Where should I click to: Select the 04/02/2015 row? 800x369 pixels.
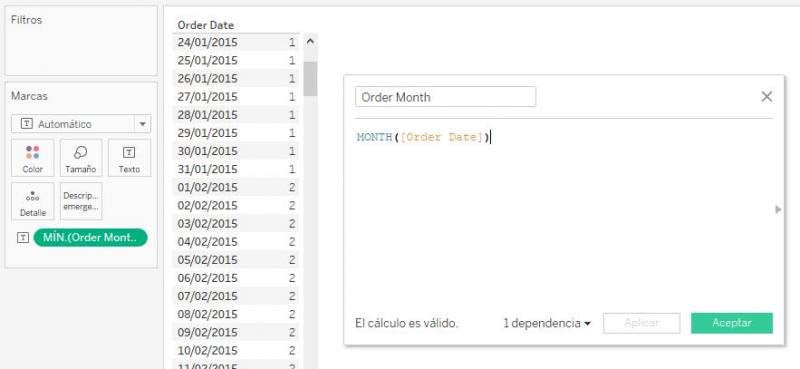coord(236,241)
